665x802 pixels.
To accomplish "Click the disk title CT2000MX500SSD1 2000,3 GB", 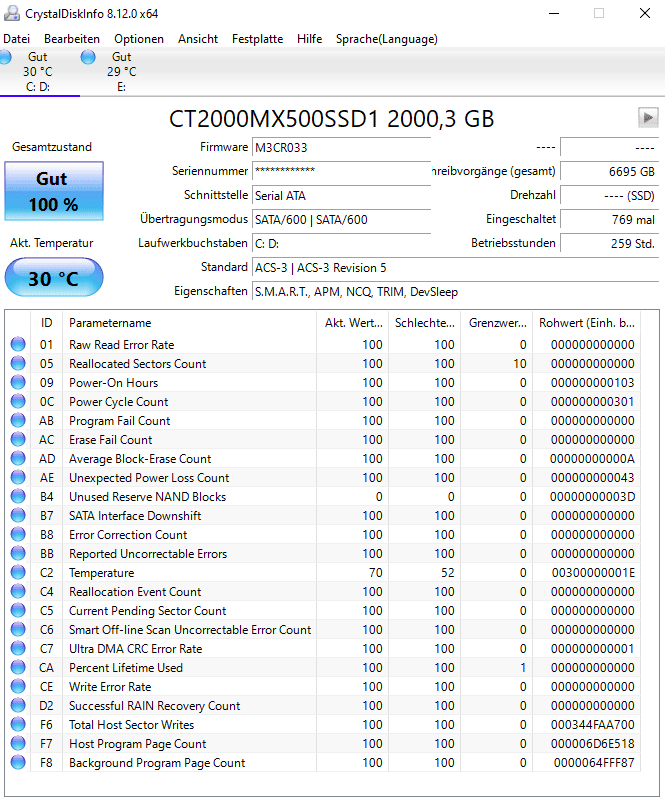I will coord(331,119).
